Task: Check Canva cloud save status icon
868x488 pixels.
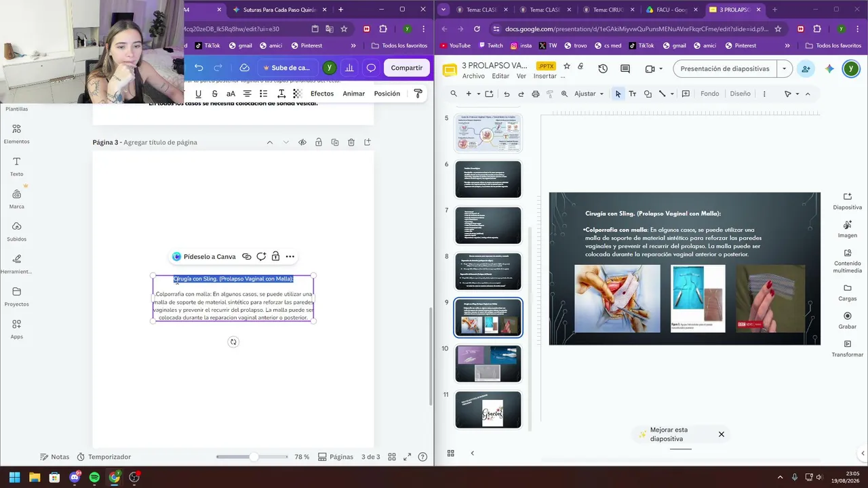Action: point(244,68)
